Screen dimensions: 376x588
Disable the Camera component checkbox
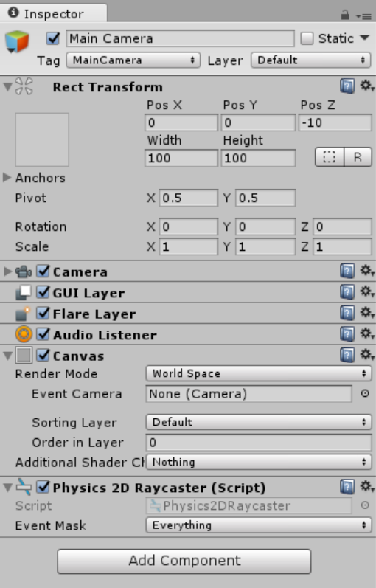pos(43,271)
